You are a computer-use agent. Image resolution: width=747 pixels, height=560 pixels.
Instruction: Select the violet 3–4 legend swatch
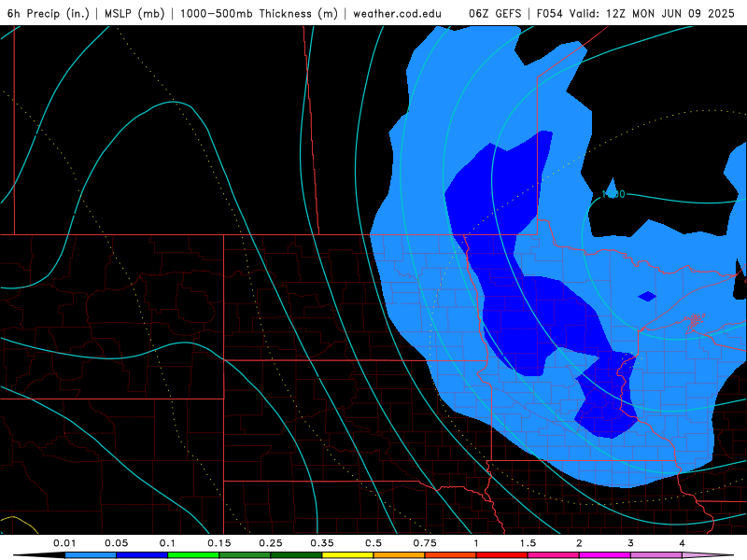(656, 555)
